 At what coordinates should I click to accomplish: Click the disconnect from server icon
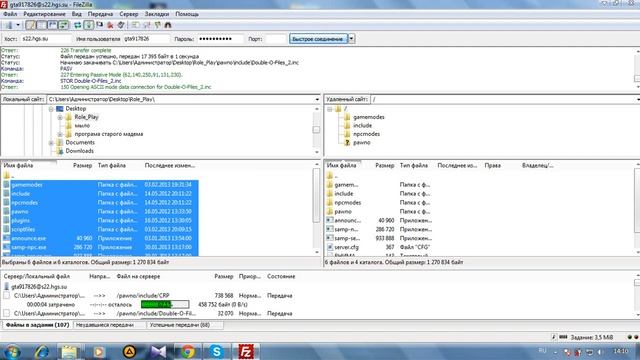[110, 25]
